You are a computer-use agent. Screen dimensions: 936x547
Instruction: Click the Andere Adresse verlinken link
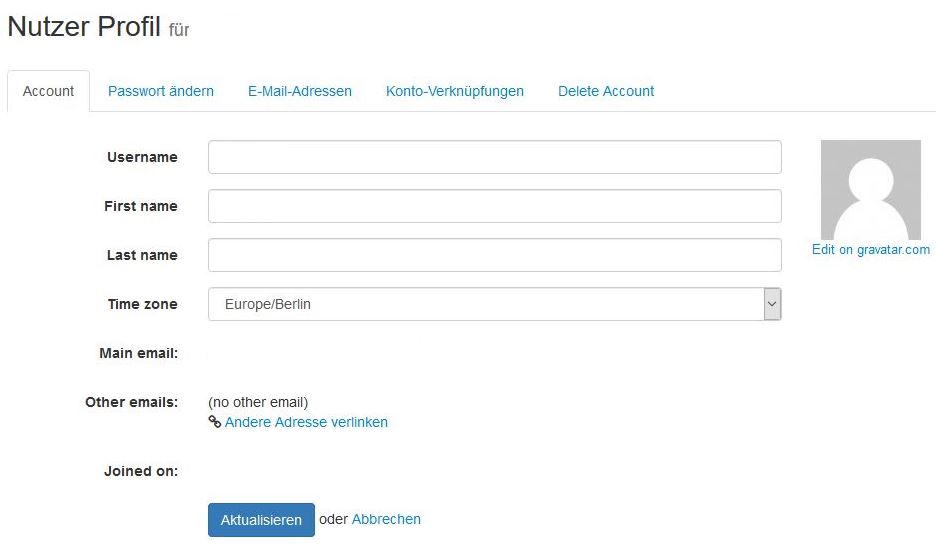(306, 422)
